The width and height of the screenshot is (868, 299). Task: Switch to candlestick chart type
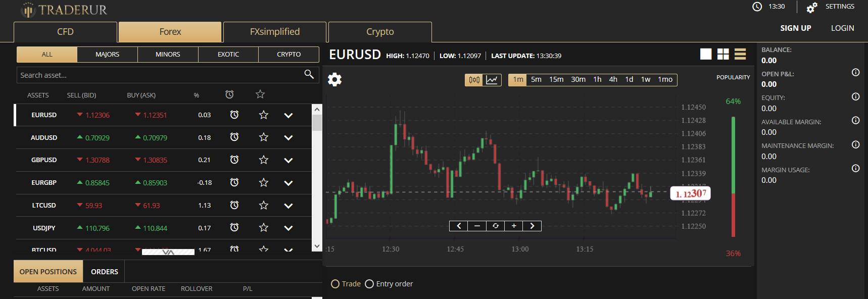[x=474, y=80]
